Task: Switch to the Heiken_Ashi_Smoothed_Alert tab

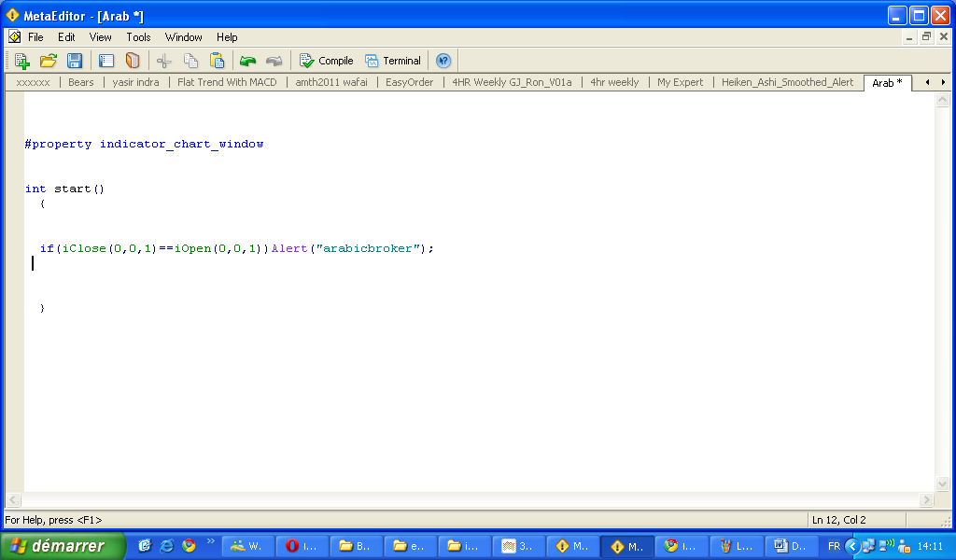Action: [787, 82]
